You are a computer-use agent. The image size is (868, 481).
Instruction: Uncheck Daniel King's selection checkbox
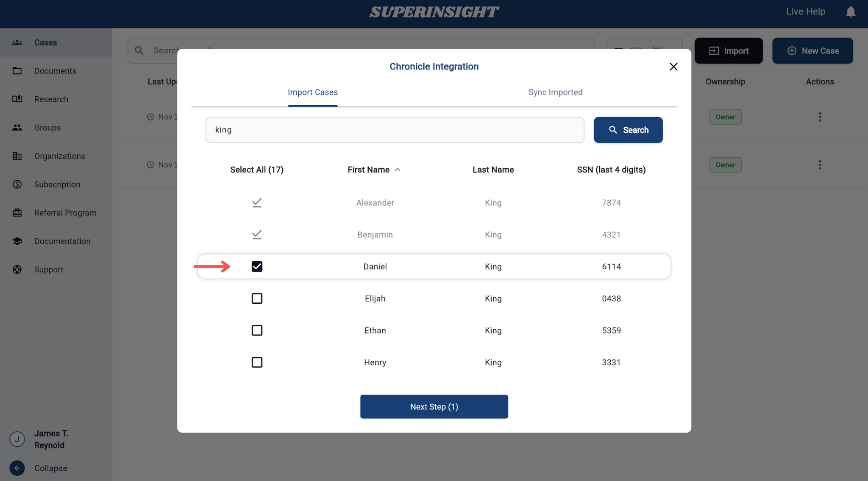tap(257, 266)
